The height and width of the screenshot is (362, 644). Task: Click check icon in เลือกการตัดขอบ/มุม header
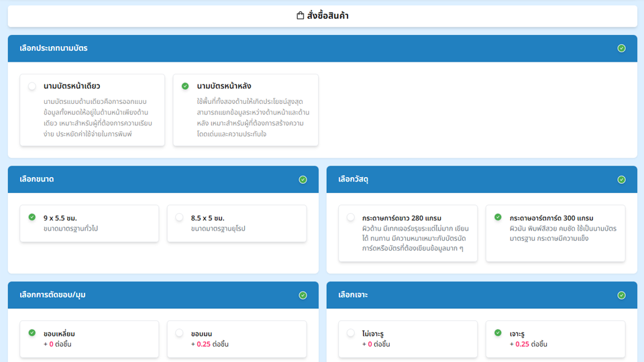pyautogui.click(x=303, y=295)
